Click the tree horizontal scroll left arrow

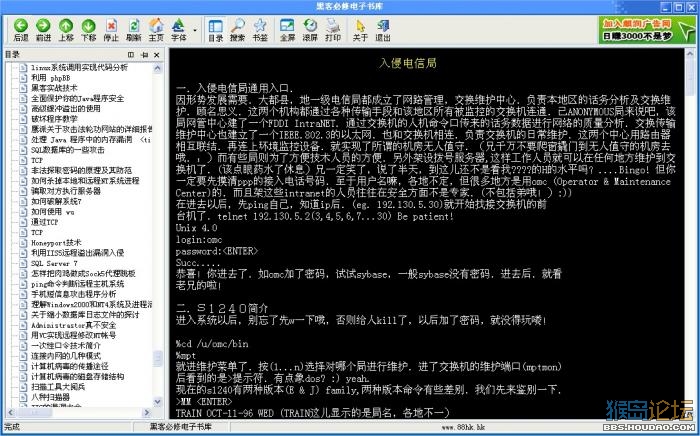click(x=10, y=412)
